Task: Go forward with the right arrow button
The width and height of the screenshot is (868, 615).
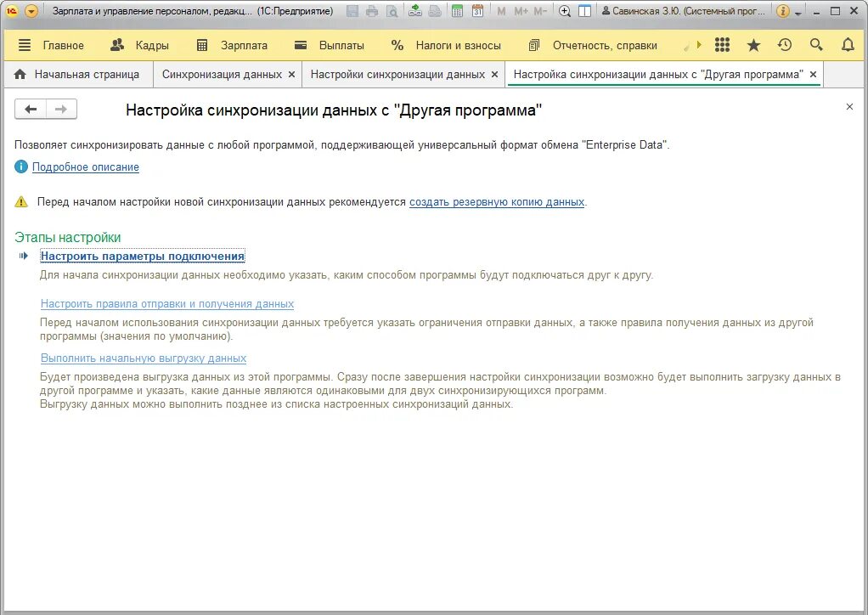Action: click(x=61, y=110)
